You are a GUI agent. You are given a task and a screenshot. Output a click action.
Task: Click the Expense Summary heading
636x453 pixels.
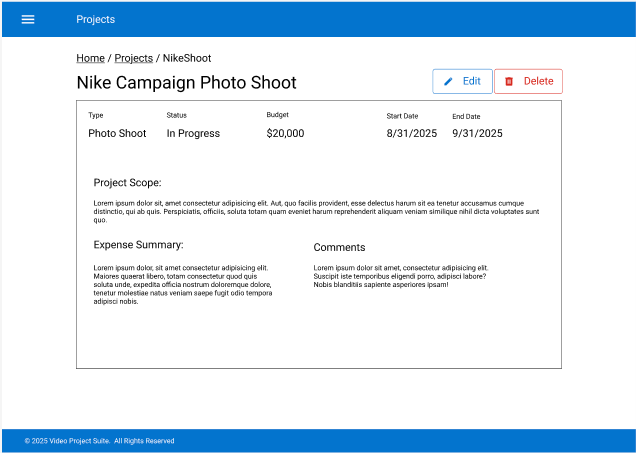click(x=138, y=245)
